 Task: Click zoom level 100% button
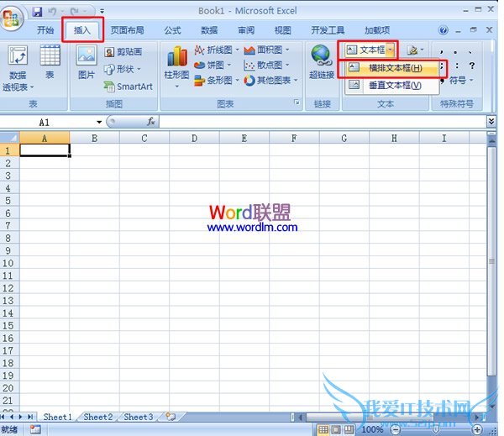pyautogui.click(x=372, y=429)
